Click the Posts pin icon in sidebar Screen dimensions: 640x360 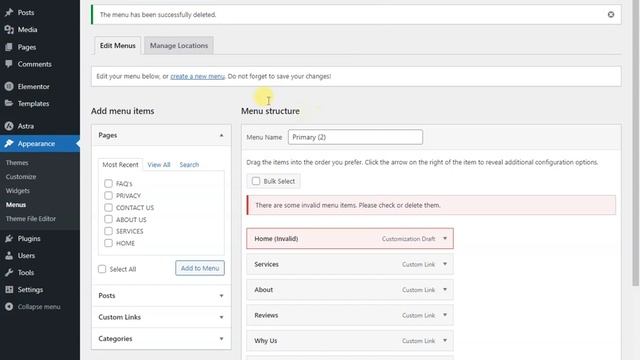[x=9, y=12]
